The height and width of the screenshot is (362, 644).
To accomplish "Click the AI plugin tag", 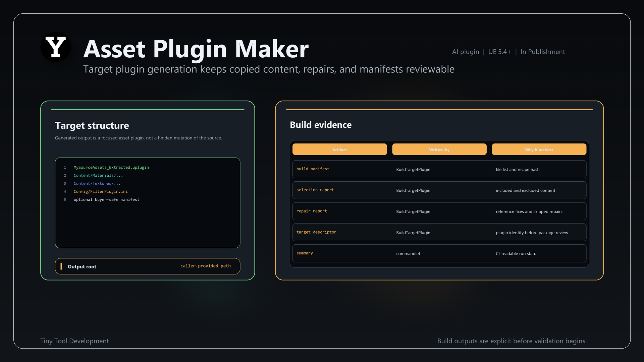I will click(x=466, y=52).
